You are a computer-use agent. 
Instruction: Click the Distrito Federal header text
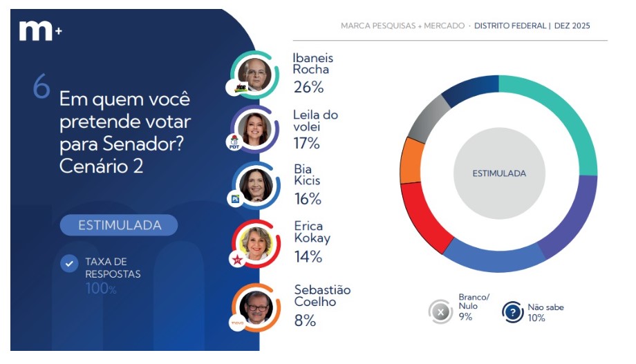tap(510, 26)
